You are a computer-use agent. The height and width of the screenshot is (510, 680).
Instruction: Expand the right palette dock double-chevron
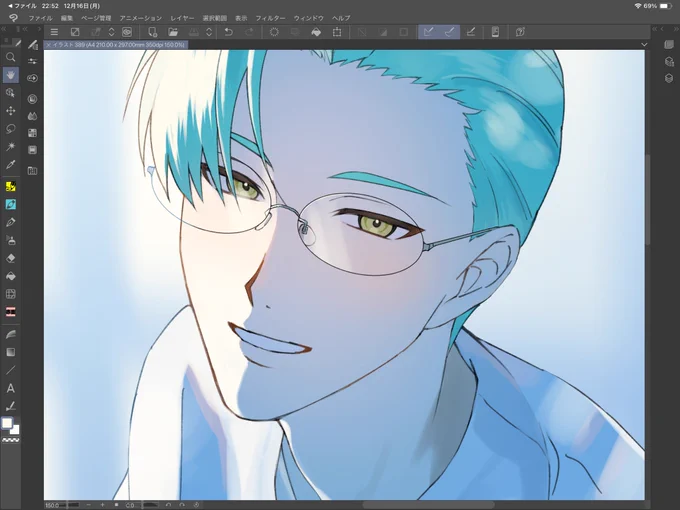click(x=655, y=29)
